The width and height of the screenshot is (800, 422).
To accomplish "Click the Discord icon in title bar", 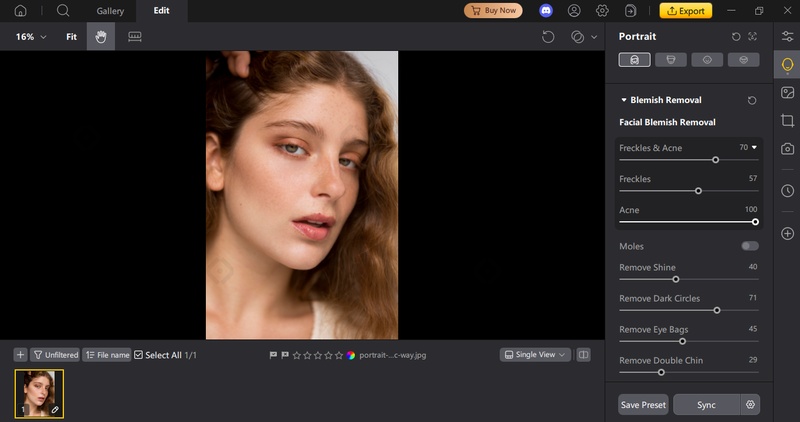I will (x=546, y=11).
